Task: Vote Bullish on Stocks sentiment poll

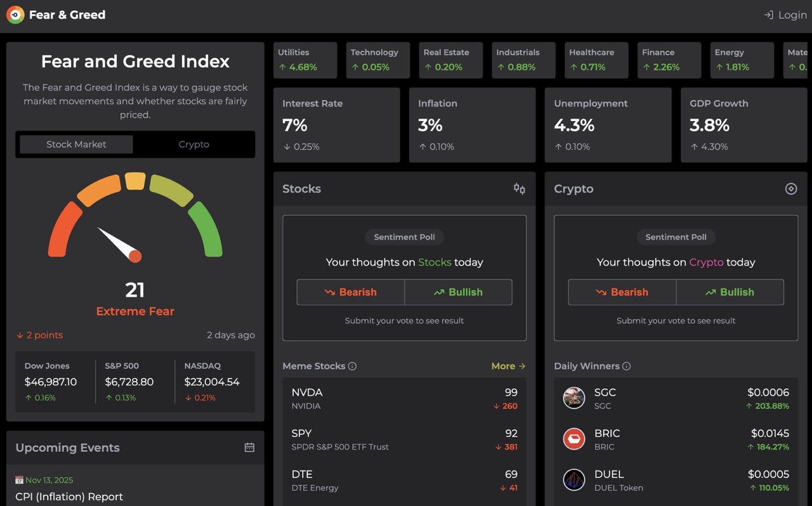Action: (458, 292)
